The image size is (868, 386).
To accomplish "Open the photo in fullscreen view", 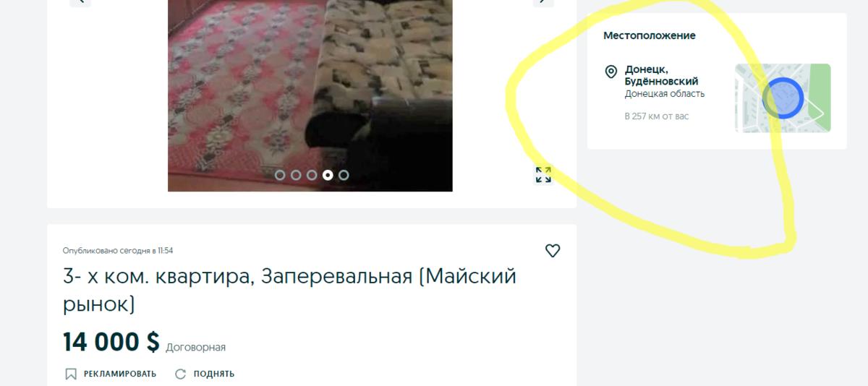I will click(x=543, y=175).
